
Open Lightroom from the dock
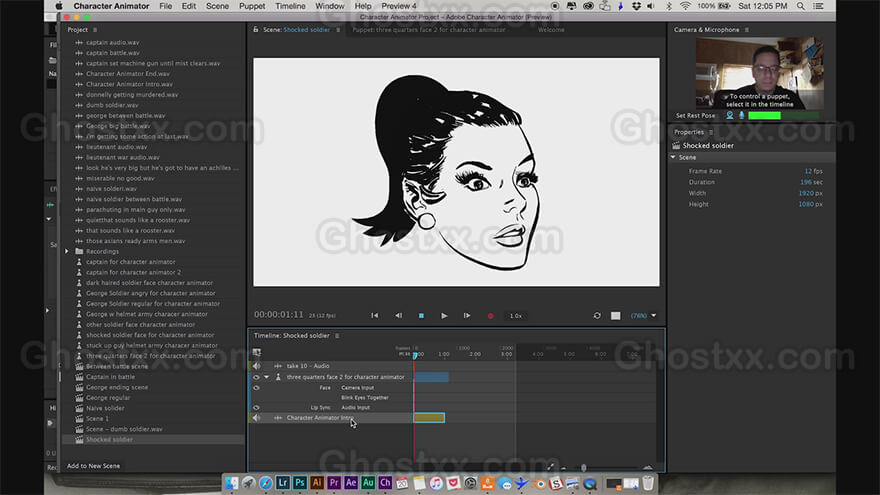283,482
